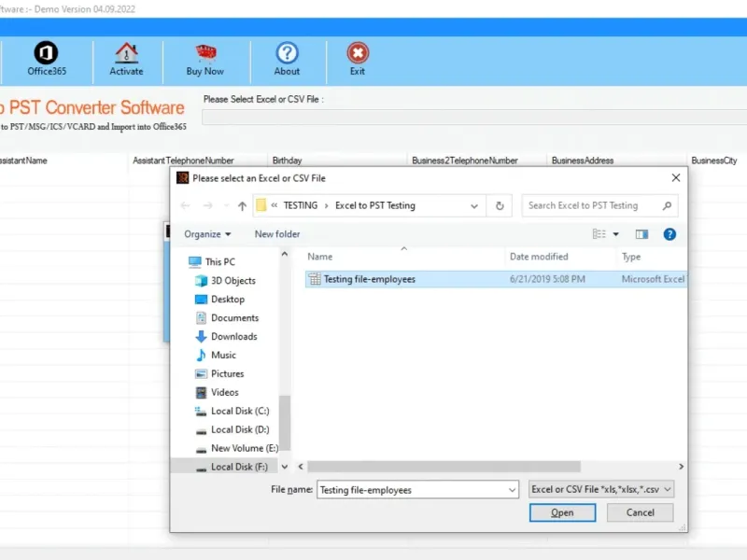The height and width of the screenshot is (560, 747).
Task: Click the Birthday column header
Action: [287, 161]
